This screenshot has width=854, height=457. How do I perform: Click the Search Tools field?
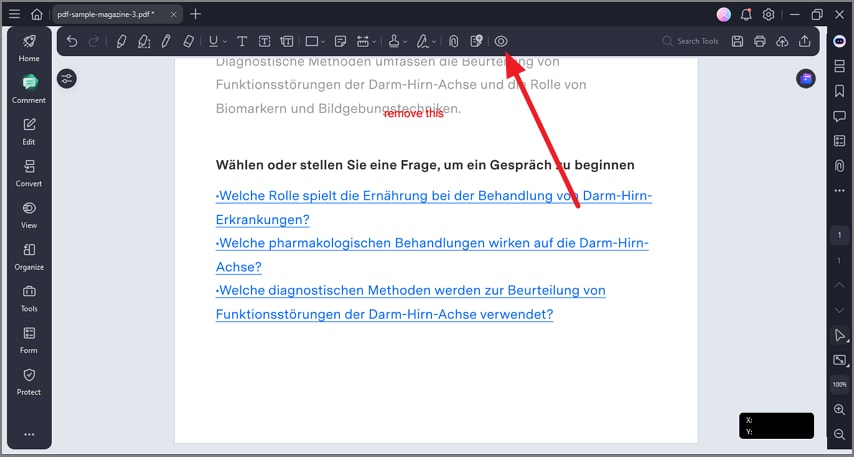tap(691, 41)
